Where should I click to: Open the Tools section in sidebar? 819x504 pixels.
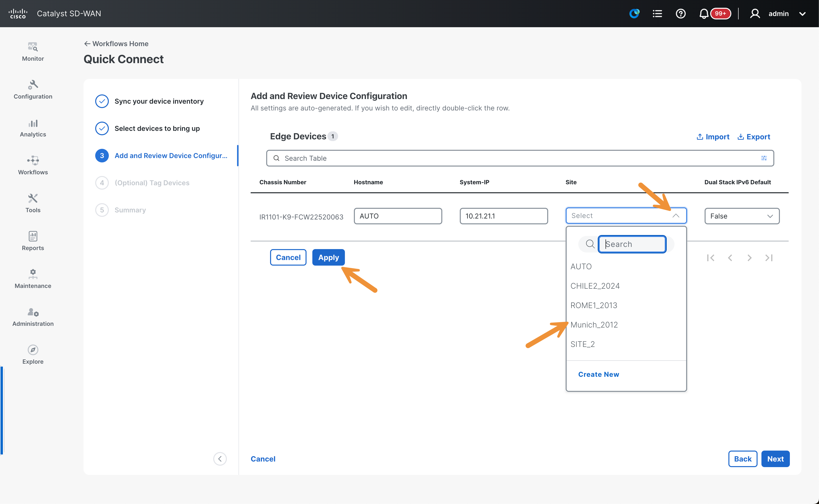[33, 203]
